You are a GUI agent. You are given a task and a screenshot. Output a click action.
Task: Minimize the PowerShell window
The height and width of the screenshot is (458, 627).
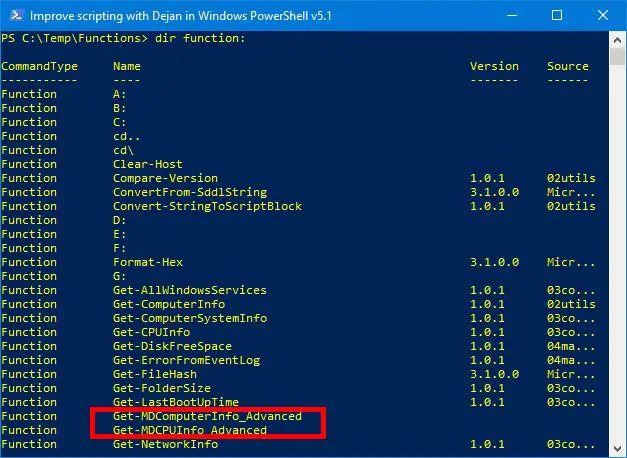point(512,15)
